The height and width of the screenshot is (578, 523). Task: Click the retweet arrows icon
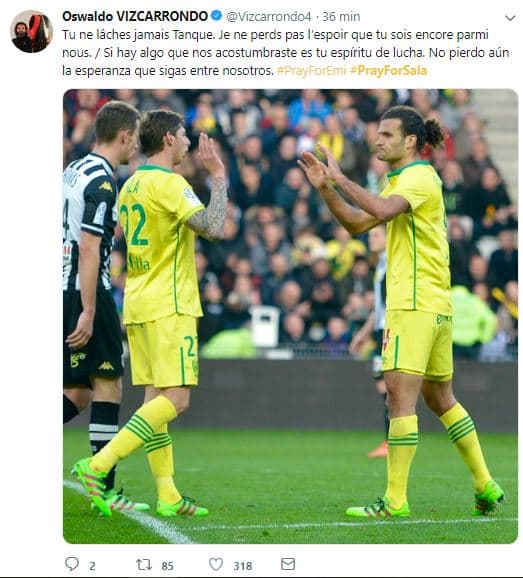(x=144, y=564)
